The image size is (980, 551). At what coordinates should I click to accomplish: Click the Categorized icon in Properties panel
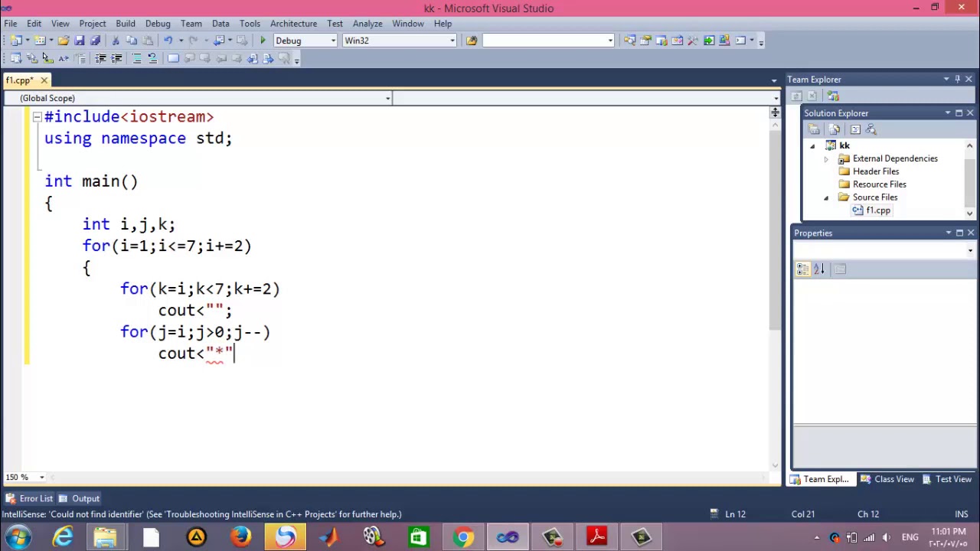tap(802, 269)
